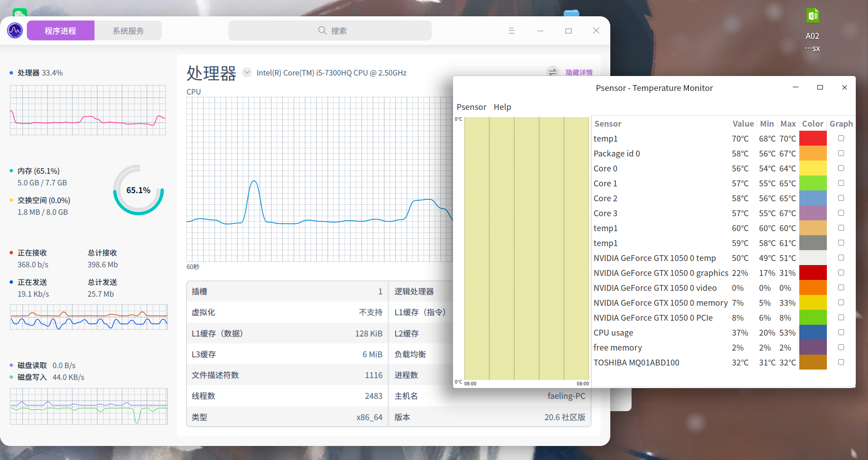868x460 pixels.
Task: Click the search magnifier icon
Action: [322, 30]
